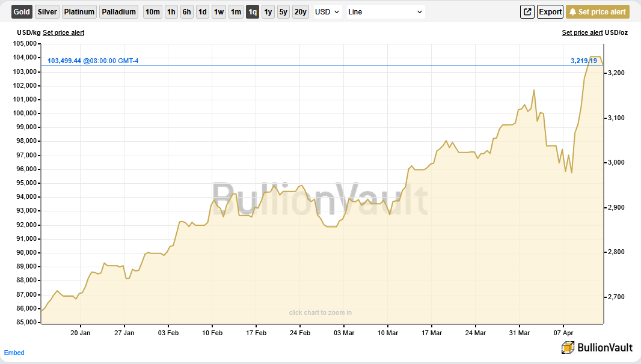Click the 24 Feb date axis label

coord(300,333)
